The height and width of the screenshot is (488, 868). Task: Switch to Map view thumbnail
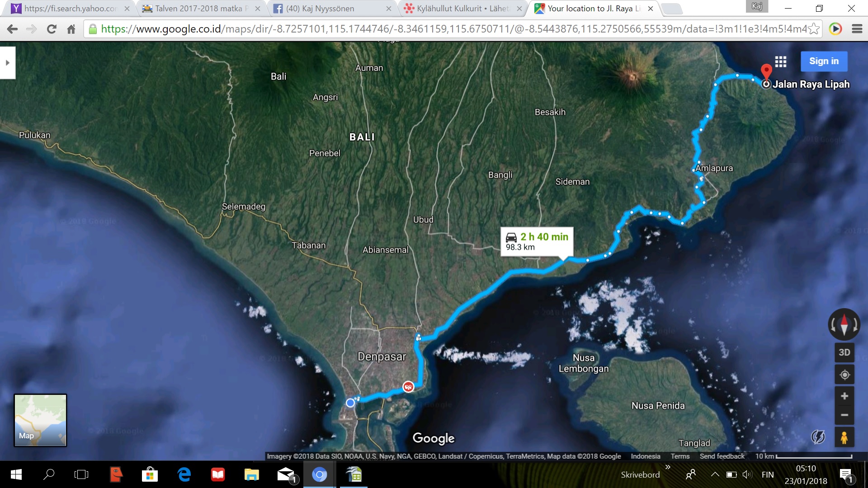click(40, 420)
